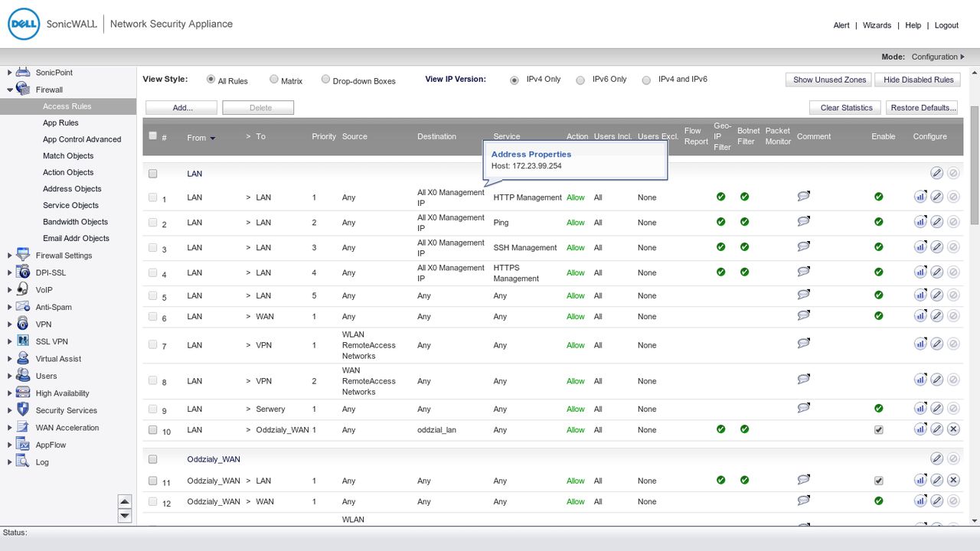Screen dimensions: 980x551
Task: Check the LAN zone group checkbox
Action: pyautogui.click(x=153, y=174)
